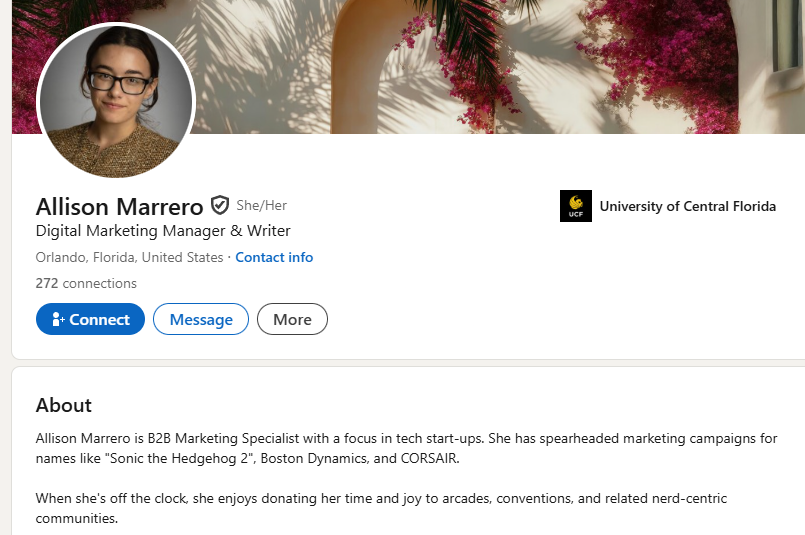Open Allison Marrero's profile photo
Image resolution: width=805 pixels, height=535 pixels.
pyautogui.click(x=115, y=100)
